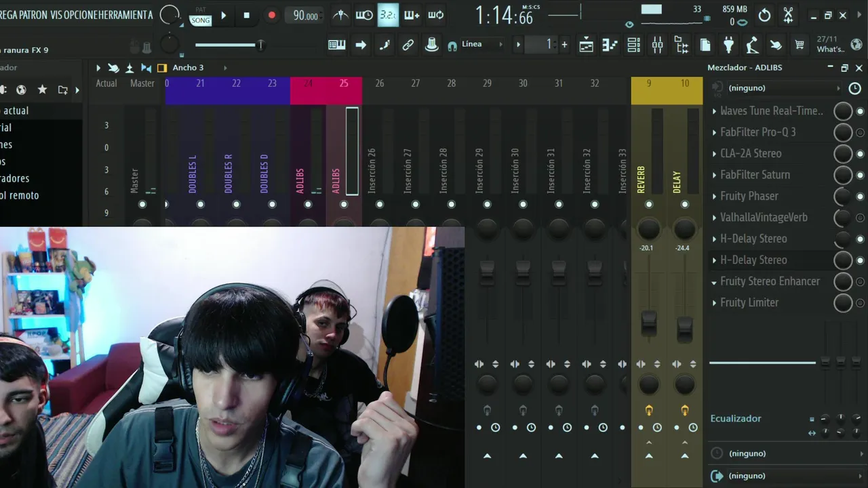Toggle the metronome icon
Screen dimensions: 868x488
[x=341, y=15]
